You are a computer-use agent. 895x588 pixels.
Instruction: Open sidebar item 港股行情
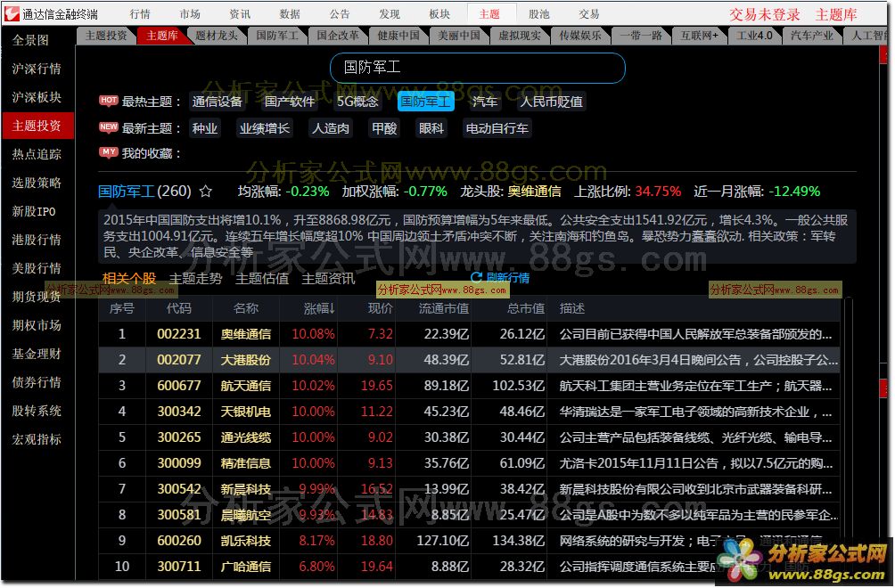click(37, 241)
